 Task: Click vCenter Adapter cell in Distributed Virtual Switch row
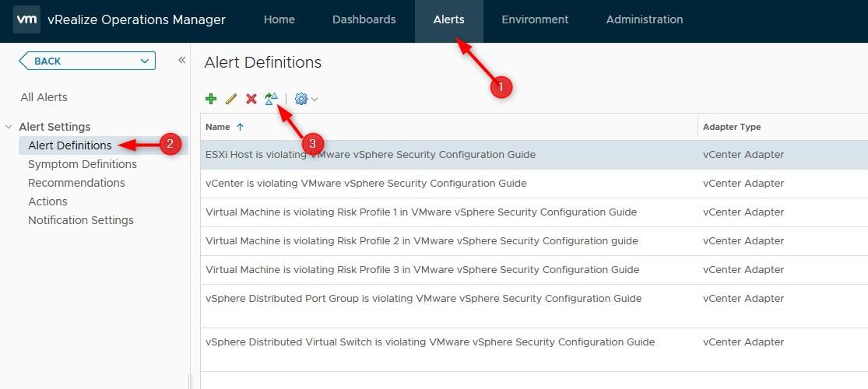point(743,342)
